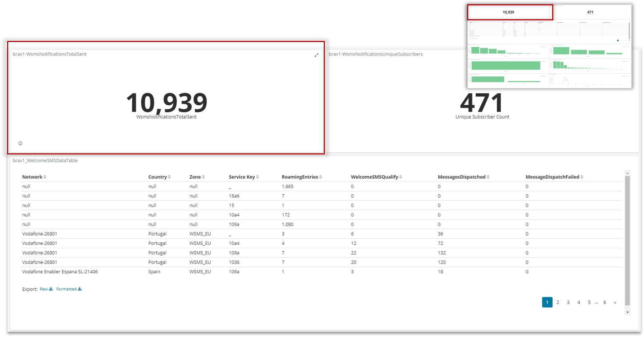The width and height of the screenshot is (644, 337).
Task: Go to table page 6
Action: click(605, 302)
